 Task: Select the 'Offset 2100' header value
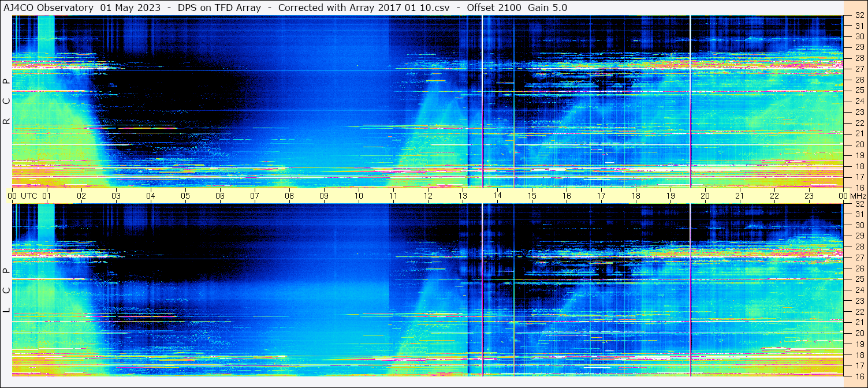(494, 8)
